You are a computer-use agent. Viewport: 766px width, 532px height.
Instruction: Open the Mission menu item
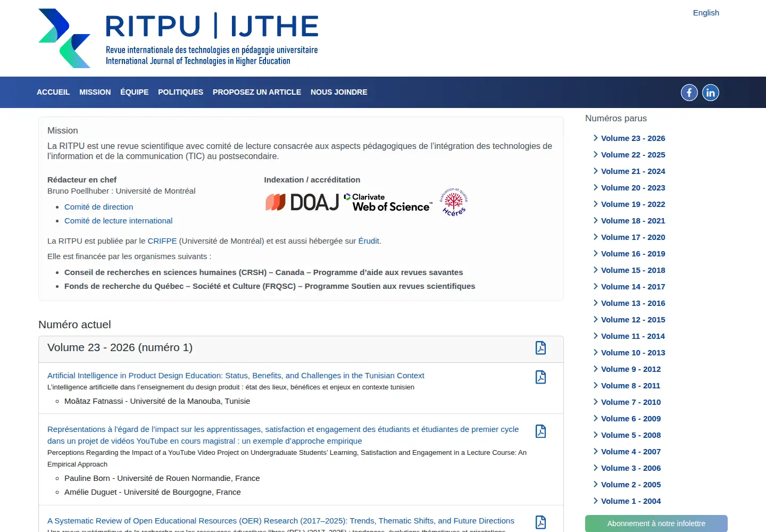pyautogui.click(x=95, y=92)
